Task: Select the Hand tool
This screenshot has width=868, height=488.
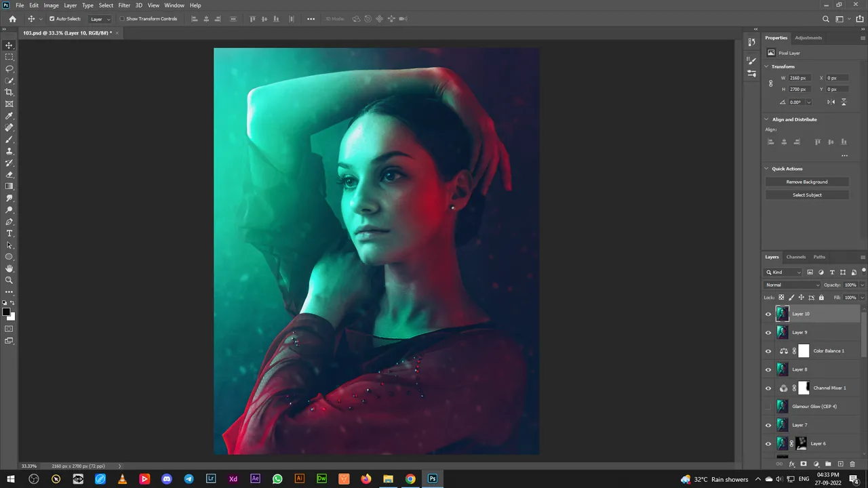Action: click(9, 268)
